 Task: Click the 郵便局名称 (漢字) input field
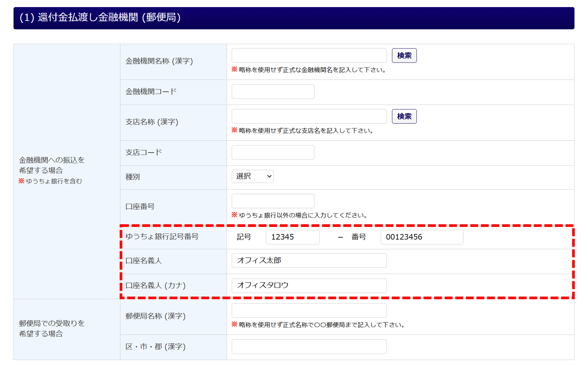309,311
